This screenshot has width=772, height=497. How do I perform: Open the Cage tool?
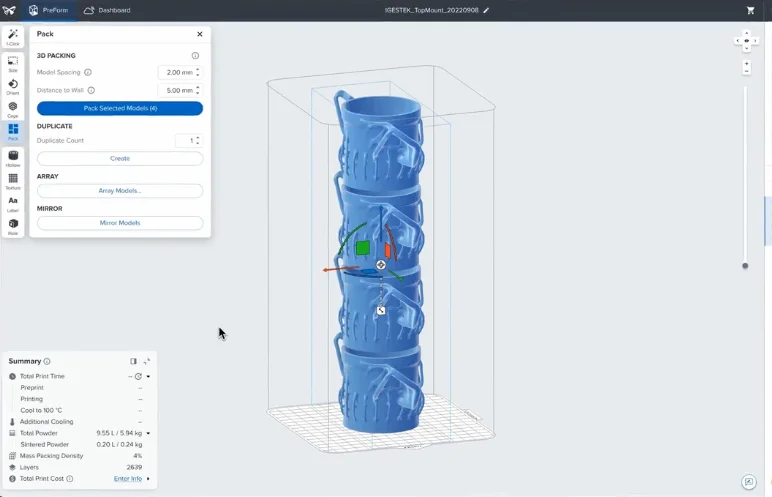(x=13, y=109)
